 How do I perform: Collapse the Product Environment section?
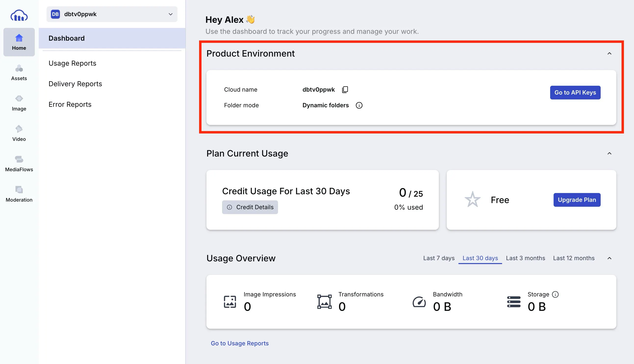[x=609, y=53]
